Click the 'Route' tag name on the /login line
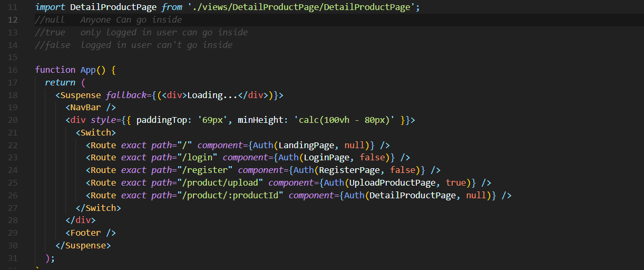 (x=103, y=158)
